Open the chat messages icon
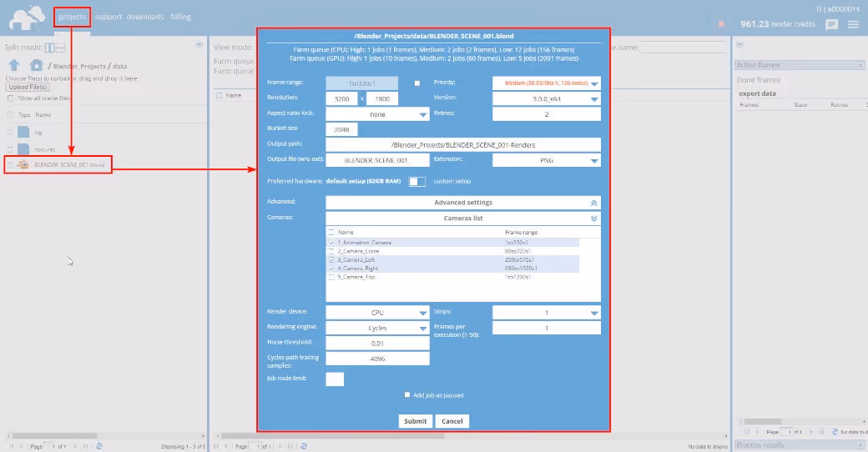868x452 pixels. 831,24
